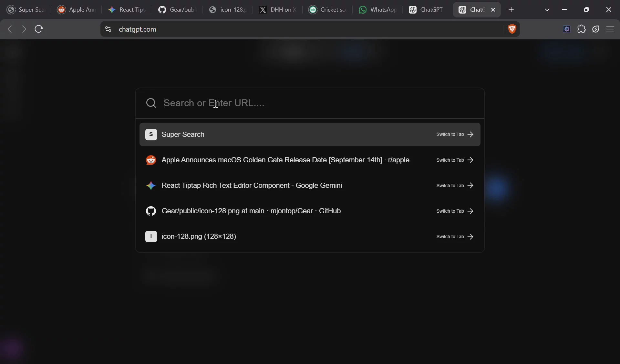Go forward to next page
The height and width of the screenshot is (364, 620).
click(24, 29)
